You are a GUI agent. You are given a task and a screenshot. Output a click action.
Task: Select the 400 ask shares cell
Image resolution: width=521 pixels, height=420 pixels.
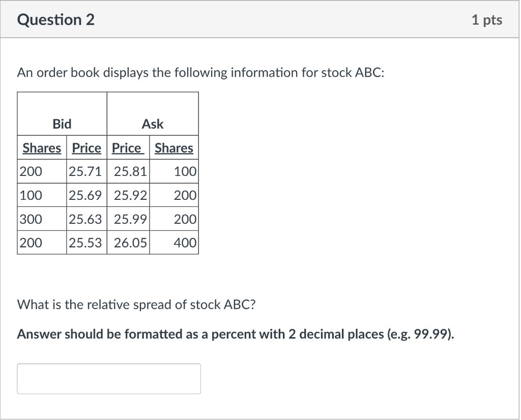(174, 243)
